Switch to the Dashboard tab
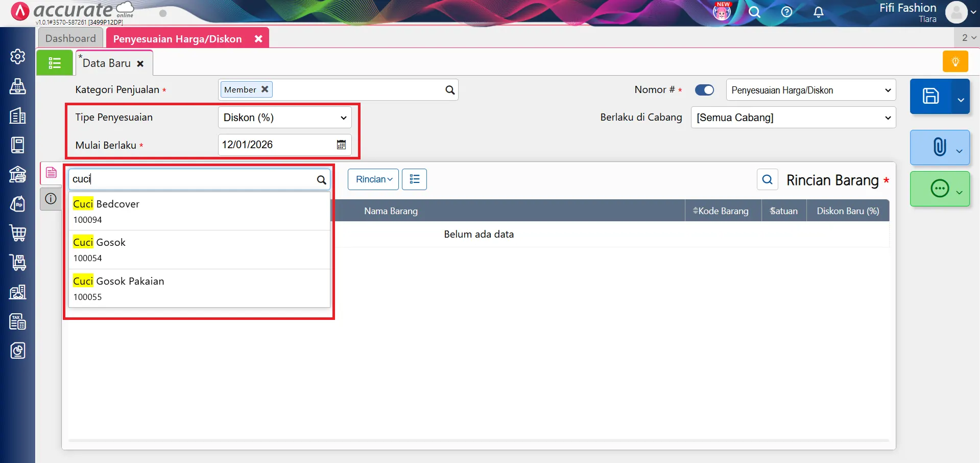 70,38
